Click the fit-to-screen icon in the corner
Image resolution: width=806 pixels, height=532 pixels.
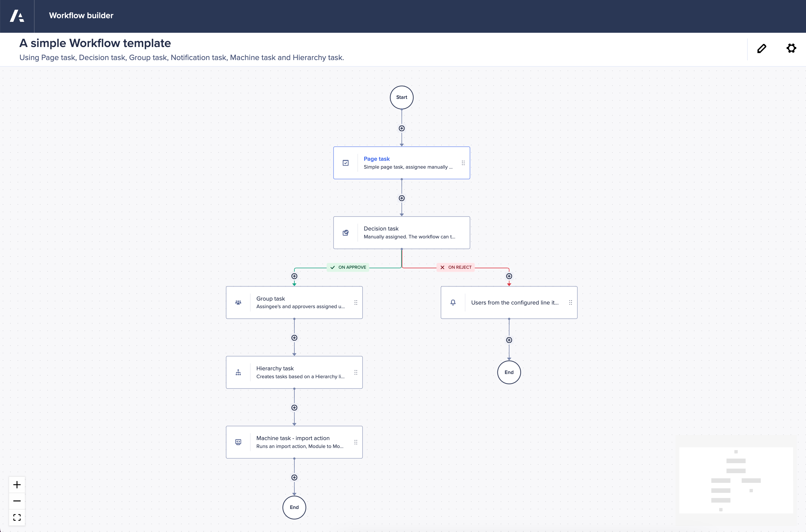17,517
